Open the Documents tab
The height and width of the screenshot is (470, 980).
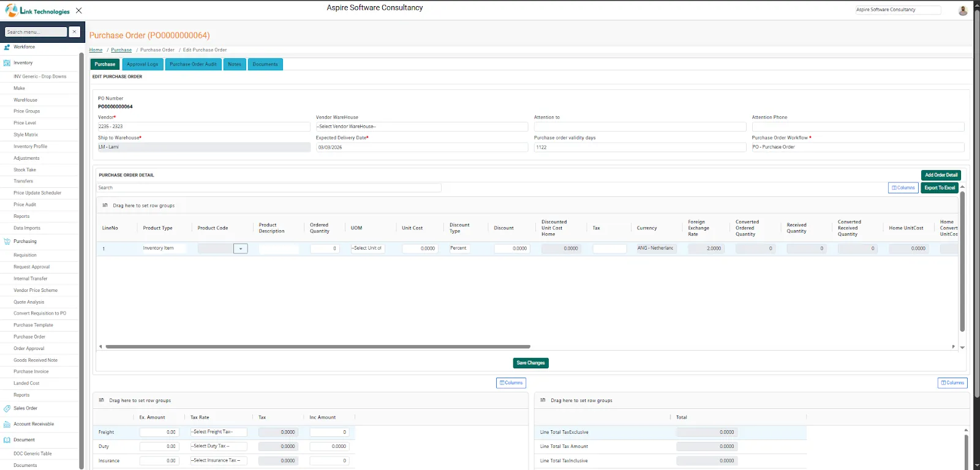point(265,64)
